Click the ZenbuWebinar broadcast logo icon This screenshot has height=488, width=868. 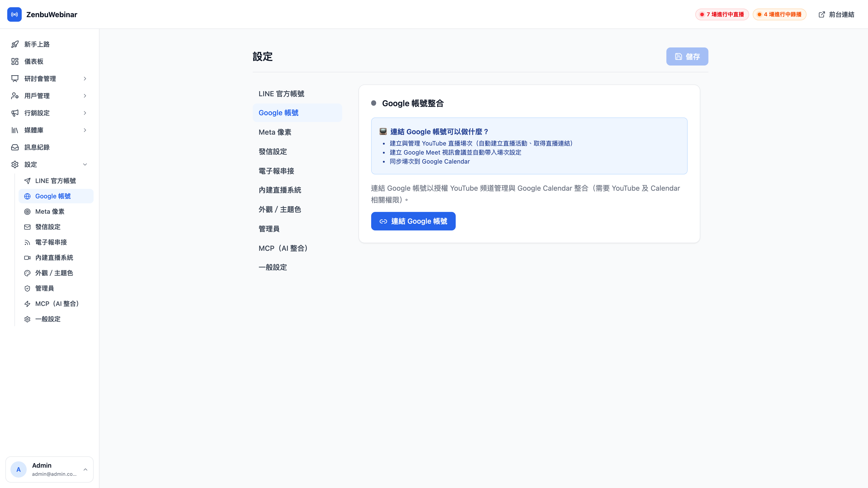click(x=14, y=14)
